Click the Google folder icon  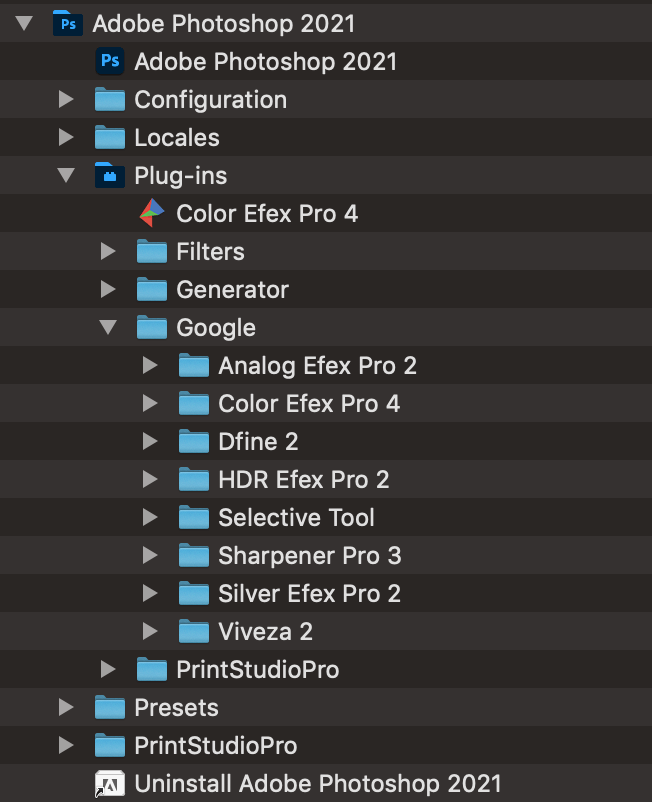point(152,328)
